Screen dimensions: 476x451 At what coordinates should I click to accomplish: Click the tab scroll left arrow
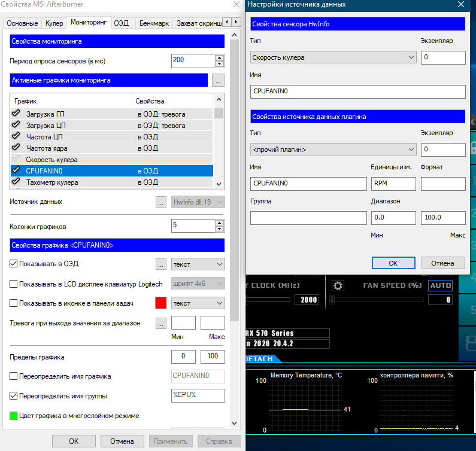click(x=227, y=22)
